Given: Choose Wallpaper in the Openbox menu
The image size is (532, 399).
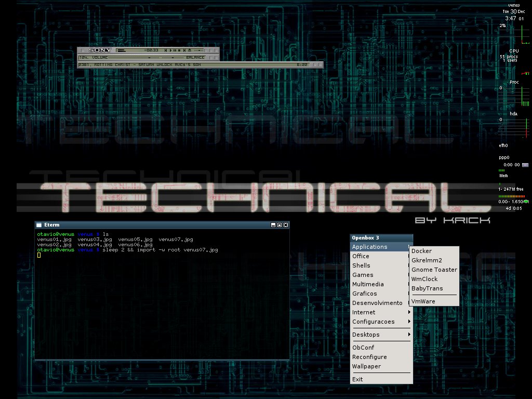Looking at the screenshot, I should pyautogui.click(x=381, y=366).
